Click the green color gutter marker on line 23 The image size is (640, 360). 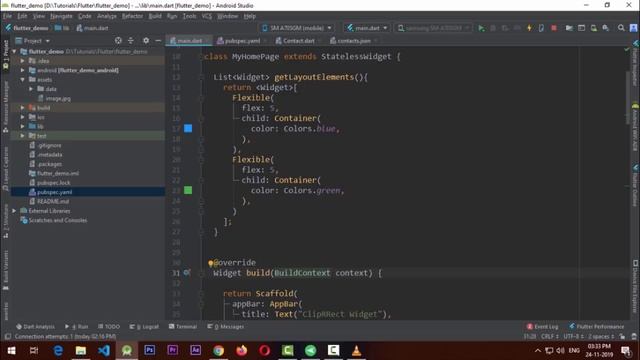[188, 190]
